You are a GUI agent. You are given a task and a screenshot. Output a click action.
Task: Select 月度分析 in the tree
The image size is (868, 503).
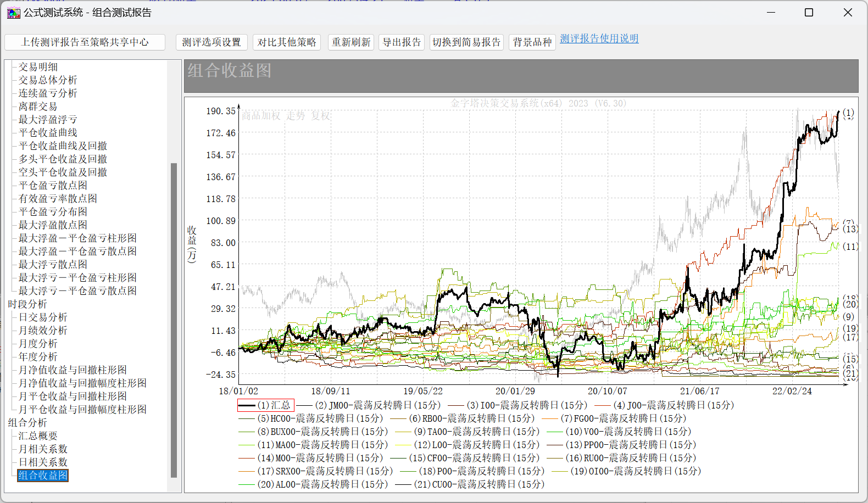point(38,344)
